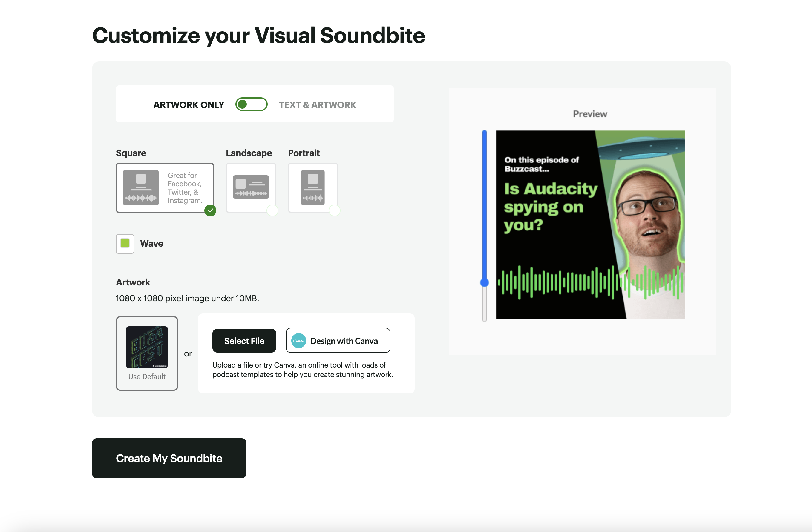Screen dimensions: 812x532
Task: Click Use Default artwork label
Action: (147, 376)
